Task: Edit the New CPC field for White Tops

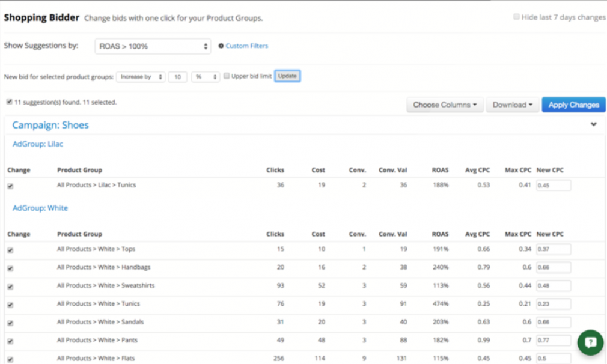Action: [x=552, y=249]
